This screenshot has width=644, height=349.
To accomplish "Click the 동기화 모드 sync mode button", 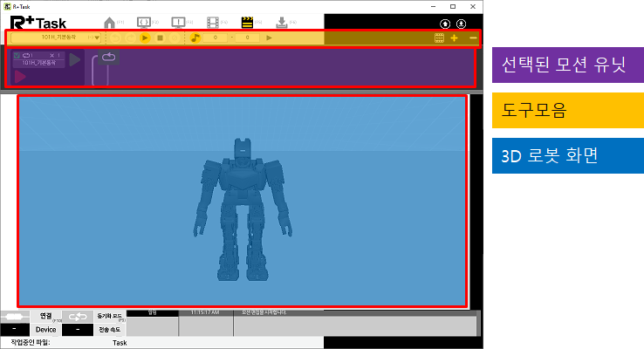I will click(x=108, y=316).
